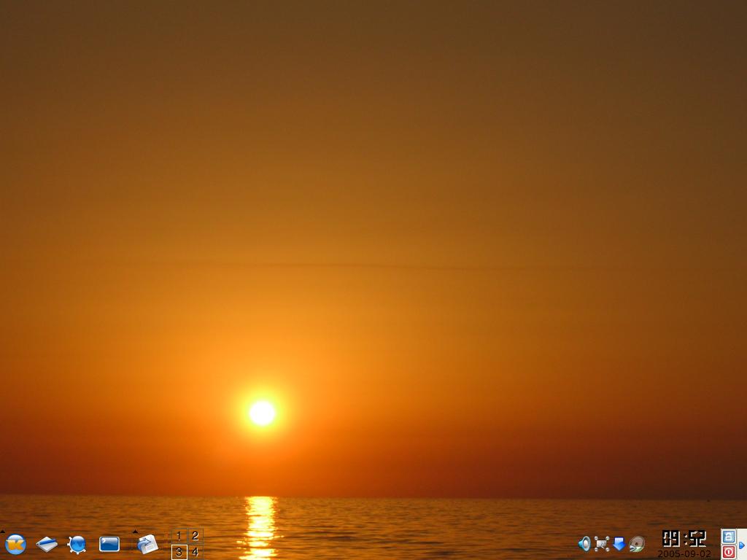Click the date 2005-09-02

tap(684, 554)
